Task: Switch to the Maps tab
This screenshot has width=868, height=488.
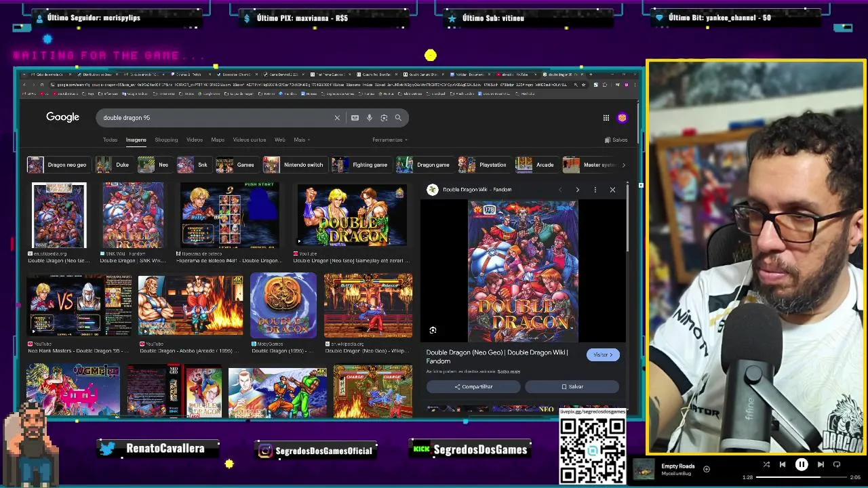Action: (218, 140)
